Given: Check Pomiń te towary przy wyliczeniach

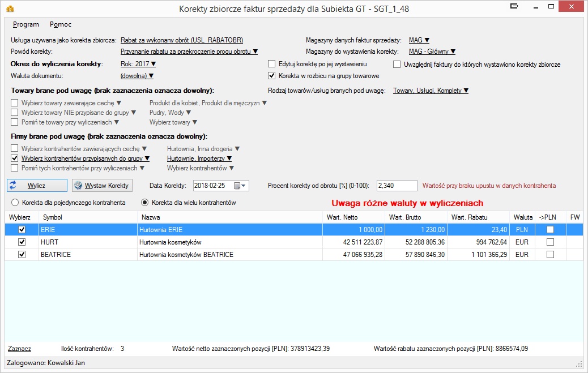Looking at the screenshot, I should (15, 122).
